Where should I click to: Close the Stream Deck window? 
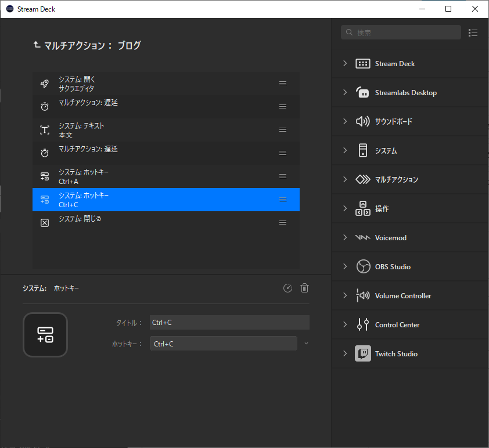pyautogui.click(x=475, y=9)
